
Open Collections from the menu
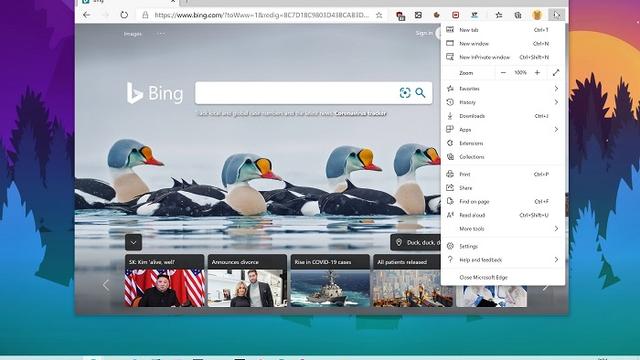tap(503, 157)
